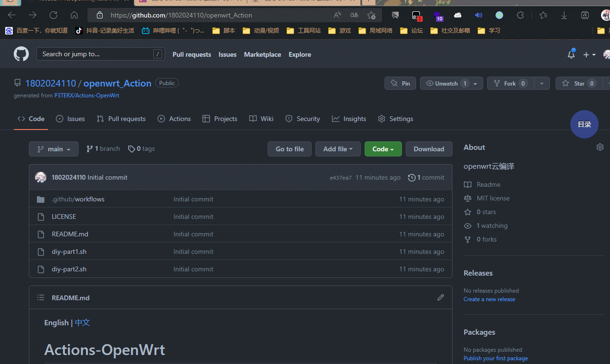610x364 pixels.
Task: Open the main branch dropdown
Action: point(53,149)
